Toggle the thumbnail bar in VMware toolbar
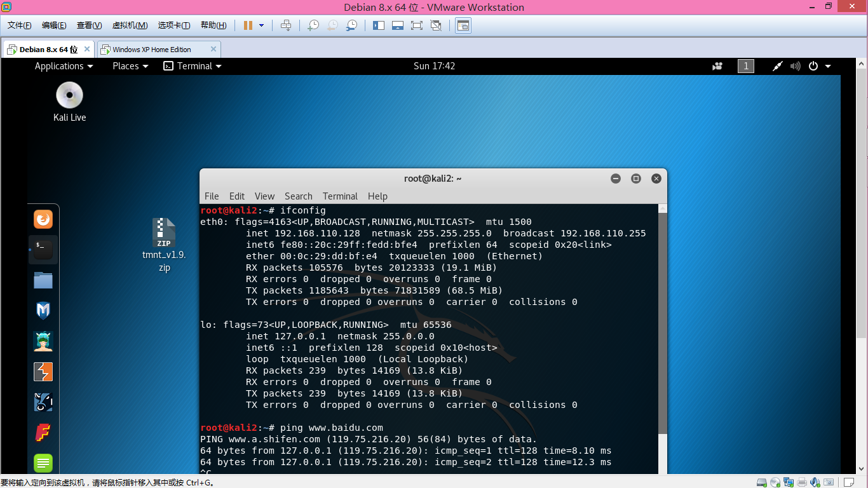The height and width of the screenshot is (488, 868). pyautogui.click(x=398, y=25)
